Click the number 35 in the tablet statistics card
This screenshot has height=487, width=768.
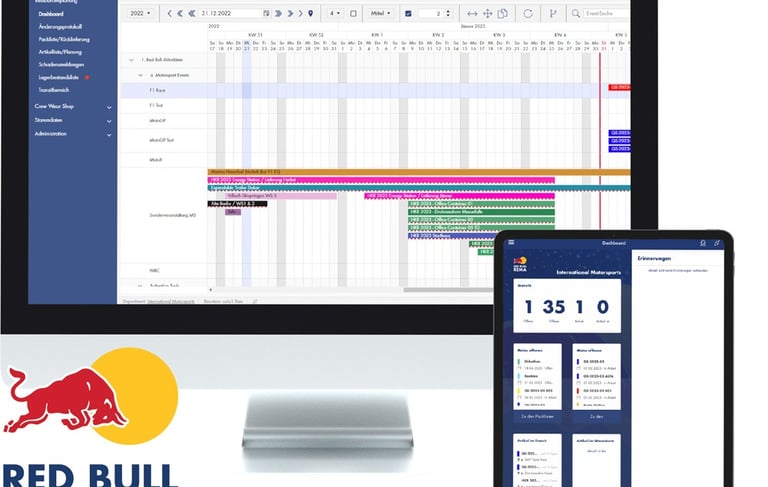point(554,307)
